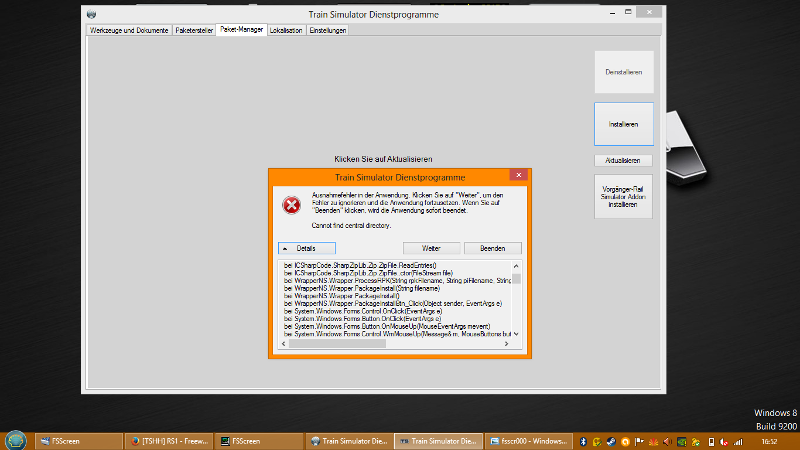Click the network signal bars tray icon

(x=738, y=442)
